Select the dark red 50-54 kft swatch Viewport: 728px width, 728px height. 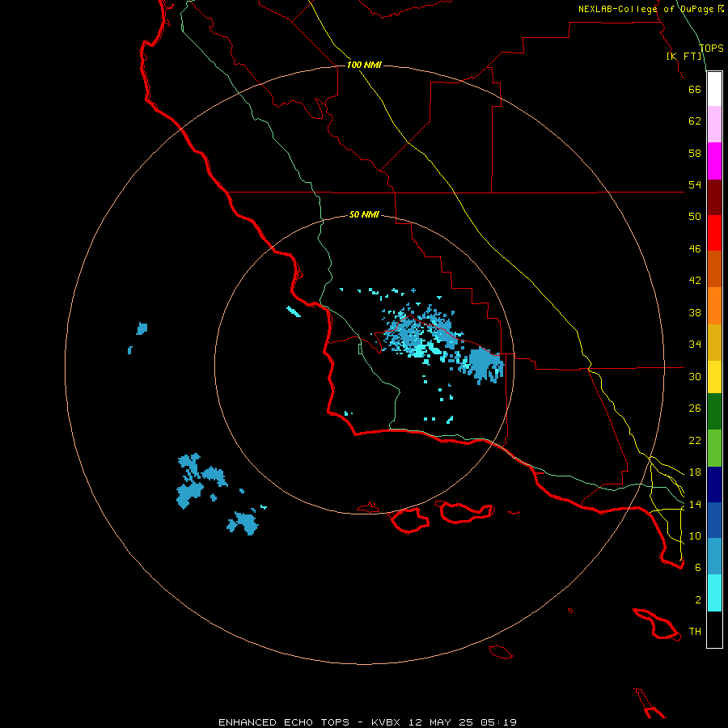[714, 197]
